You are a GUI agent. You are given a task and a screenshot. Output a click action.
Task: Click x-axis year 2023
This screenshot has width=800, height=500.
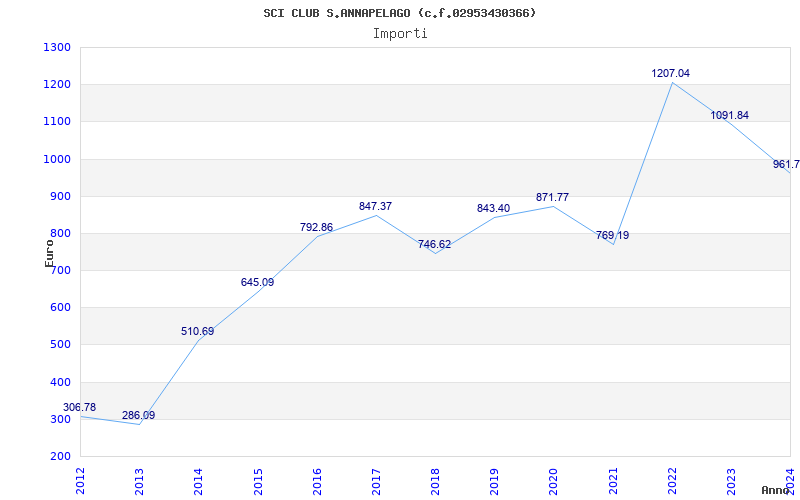(731, 481)
